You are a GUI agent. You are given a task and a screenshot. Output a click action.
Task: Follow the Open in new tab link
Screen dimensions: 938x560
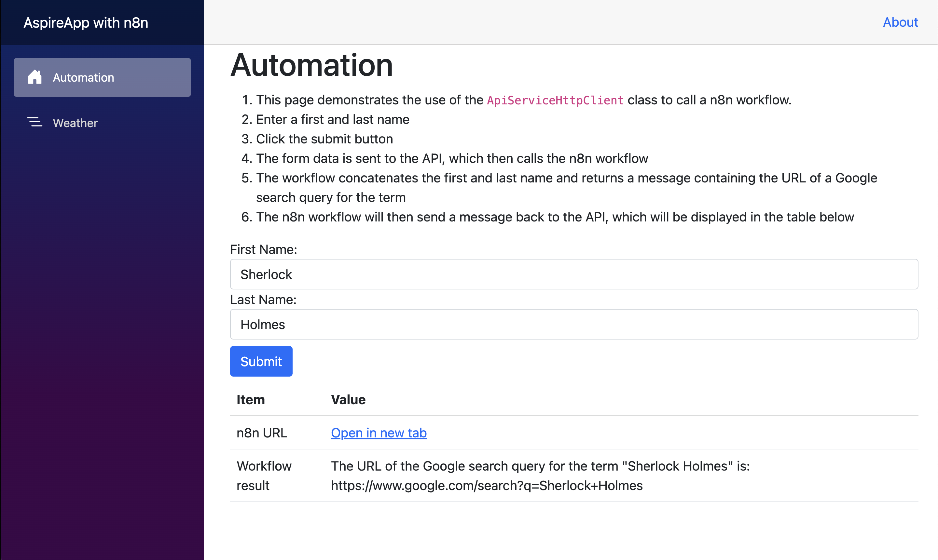(379, 433)
